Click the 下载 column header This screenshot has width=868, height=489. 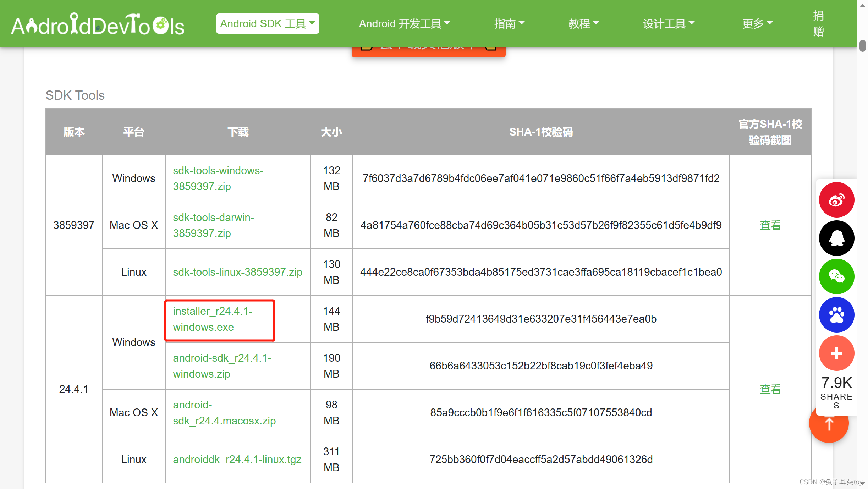point(238,132)
